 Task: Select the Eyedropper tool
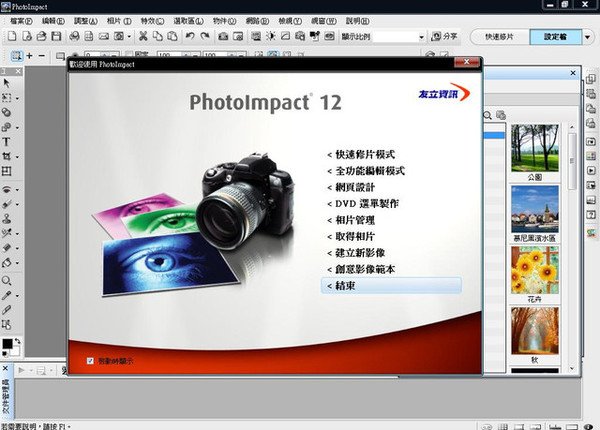click(x=7, y=295)
